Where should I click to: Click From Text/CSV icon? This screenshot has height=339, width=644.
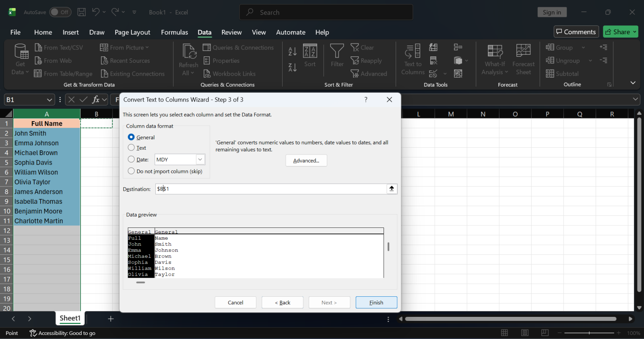[x=39, y=48]
